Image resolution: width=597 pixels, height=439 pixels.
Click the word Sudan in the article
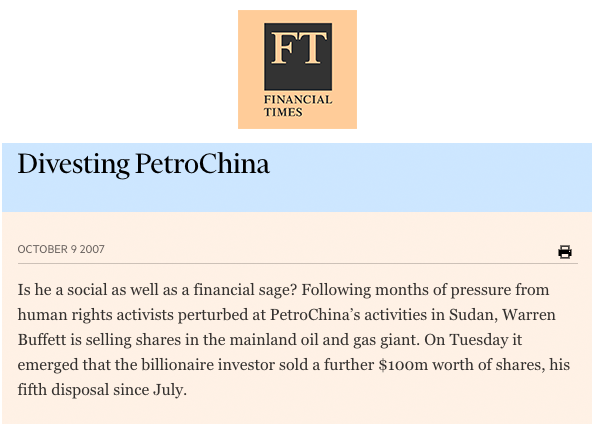coord(473,314)
